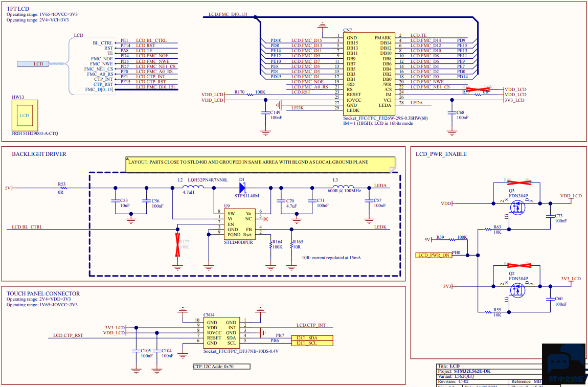Viewport: 588px width, 387px height.
Task: Select the C105 100nF capacitor symbol
Action: (x=136, y=351)
